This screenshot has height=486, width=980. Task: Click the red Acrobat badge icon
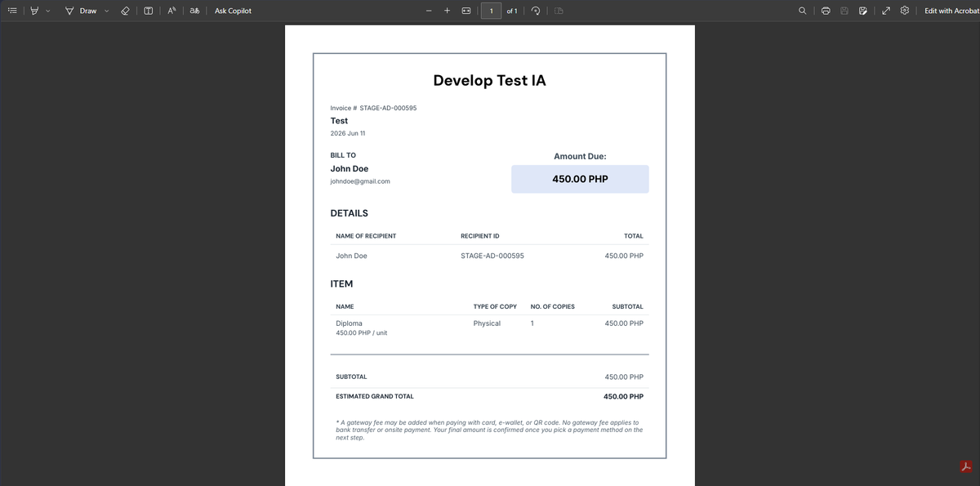point(967,467)
